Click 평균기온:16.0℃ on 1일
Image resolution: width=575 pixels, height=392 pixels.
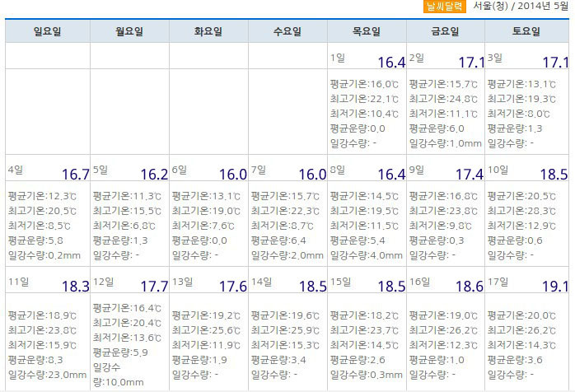coord(364,84)
